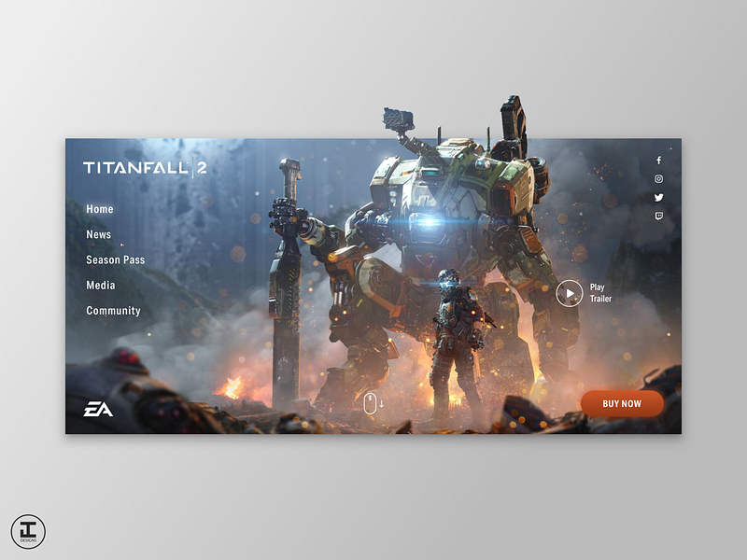Open the Facebook social icon

tap(659, 161)
